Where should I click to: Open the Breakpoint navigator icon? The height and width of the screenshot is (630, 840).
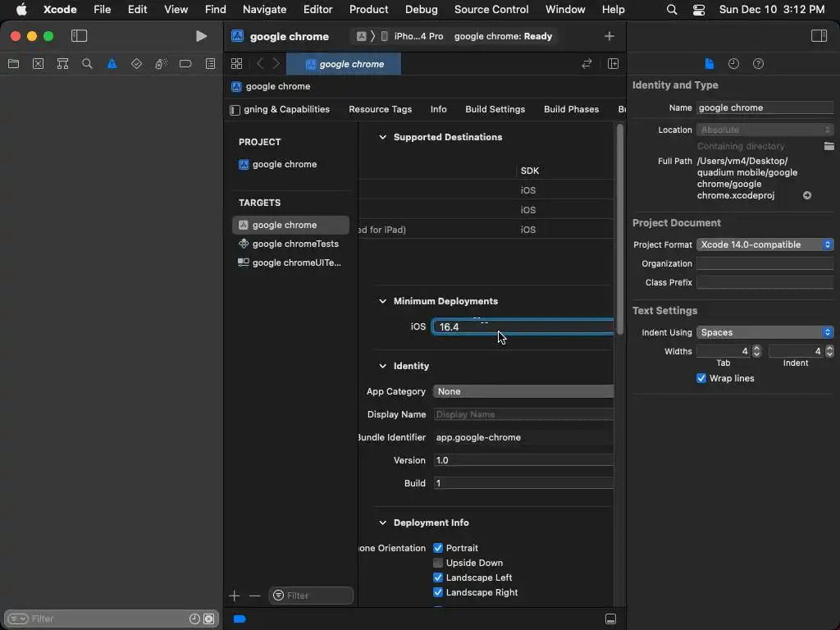point(185,64)
